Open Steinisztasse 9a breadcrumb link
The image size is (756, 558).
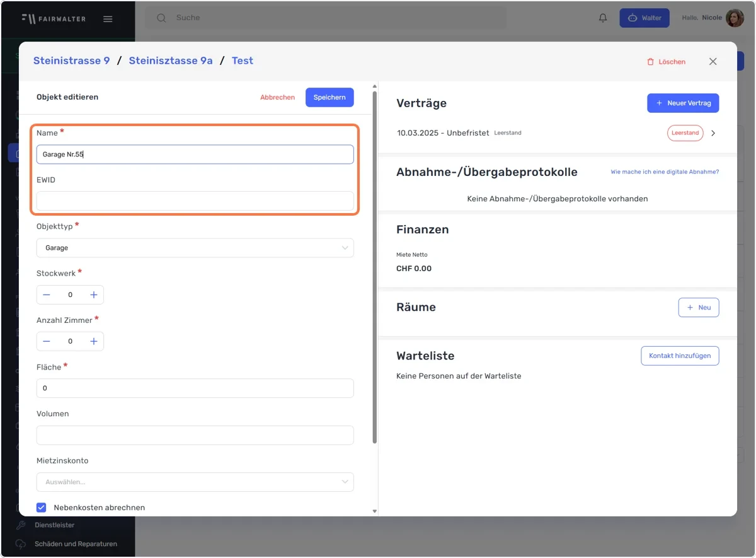tap(171, 61)
